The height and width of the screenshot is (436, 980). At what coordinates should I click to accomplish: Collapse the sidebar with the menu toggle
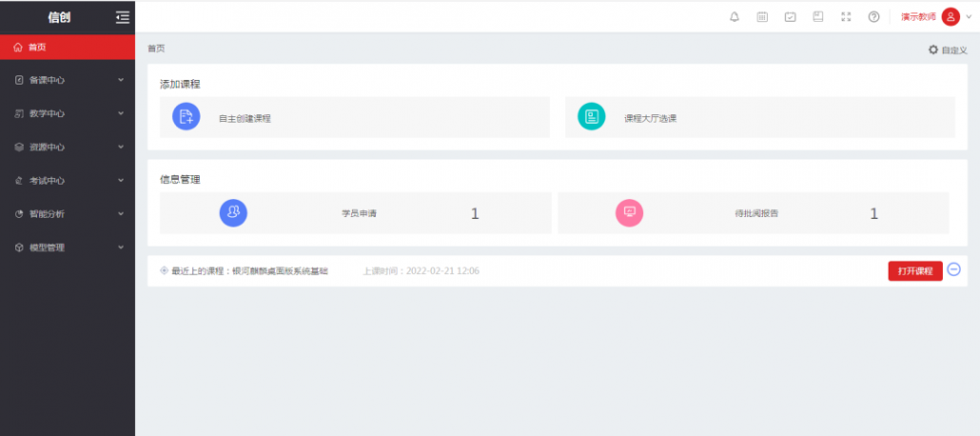122,17
